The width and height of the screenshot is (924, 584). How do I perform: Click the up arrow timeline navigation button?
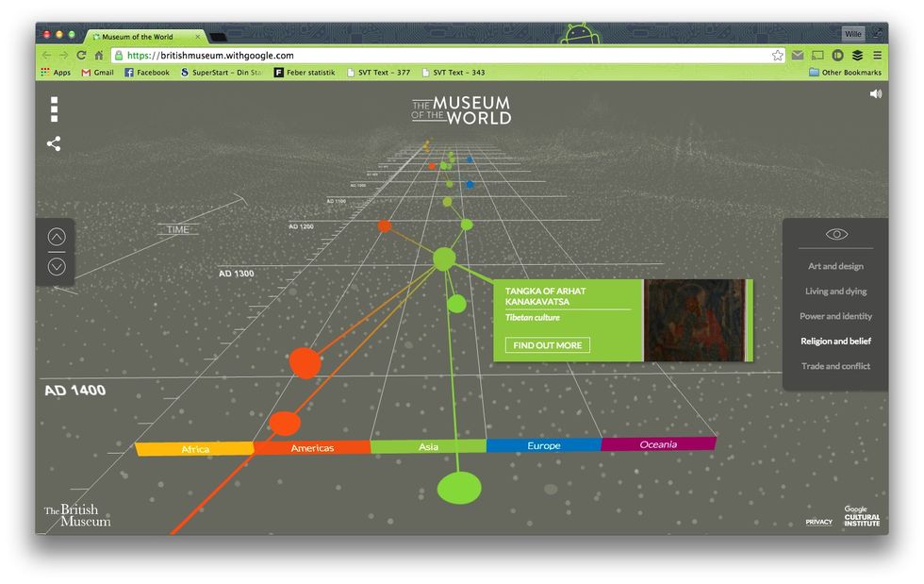tap(57, 238)
